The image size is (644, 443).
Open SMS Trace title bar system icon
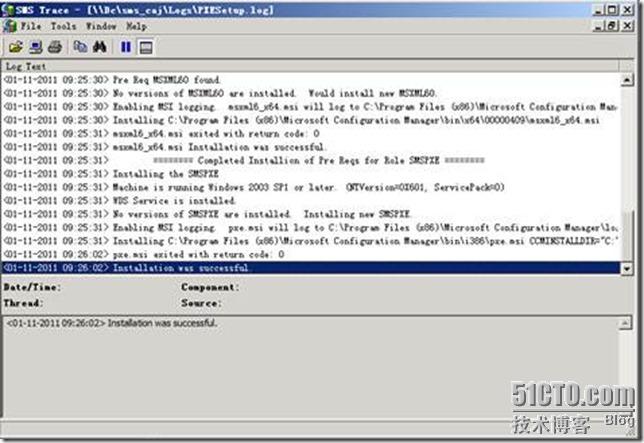[x=8, y=10]
